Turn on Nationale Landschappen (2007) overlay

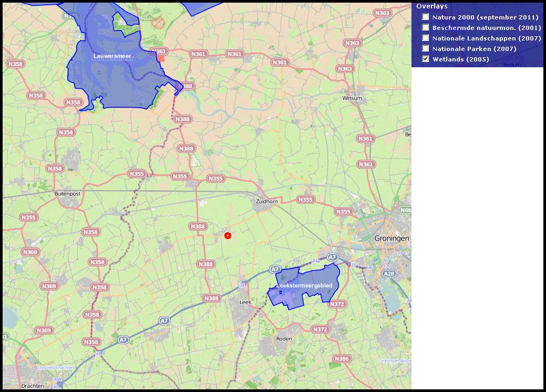(426, 38)
